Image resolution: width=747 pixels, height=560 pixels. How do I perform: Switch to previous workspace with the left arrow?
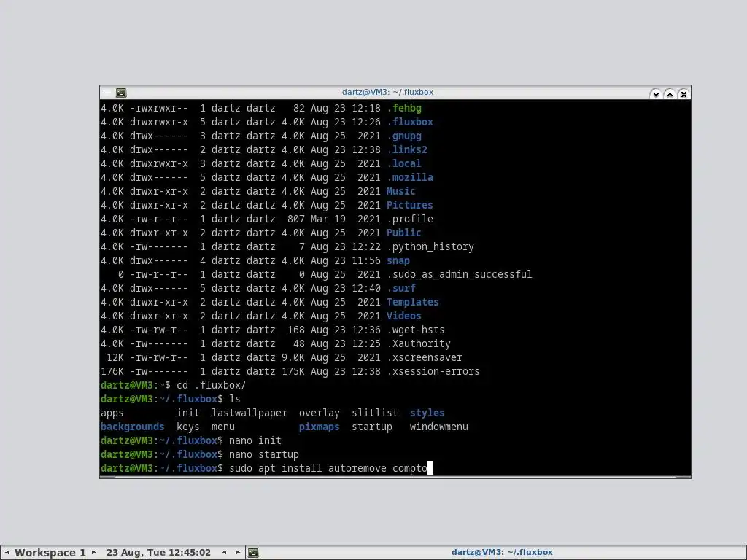[7, 553]
